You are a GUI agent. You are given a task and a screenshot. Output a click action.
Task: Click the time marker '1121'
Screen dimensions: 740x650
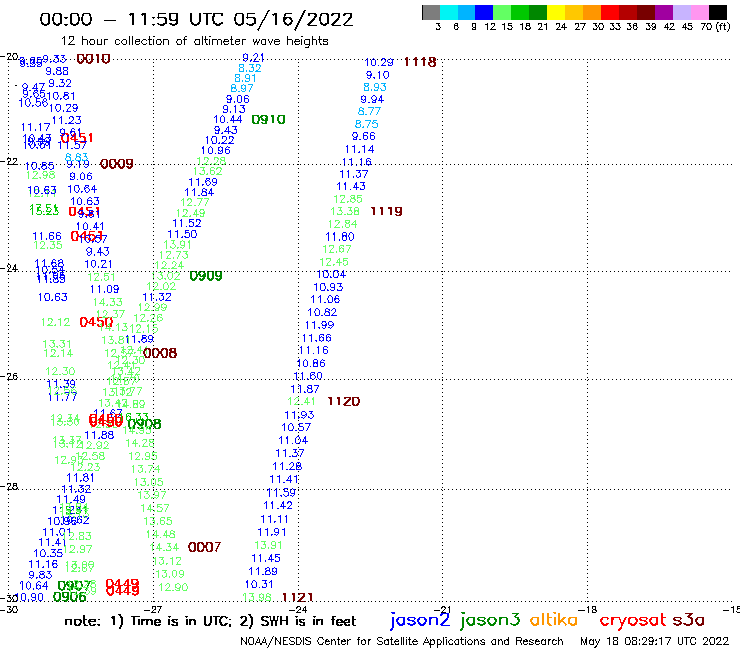click(297, 597)
